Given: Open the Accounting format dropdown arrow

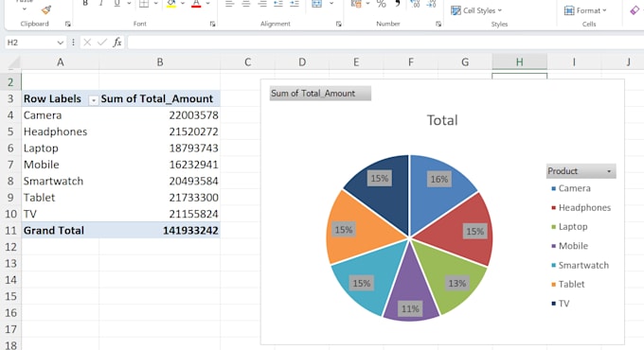Looking at the screenshot, I should [367, 4].
